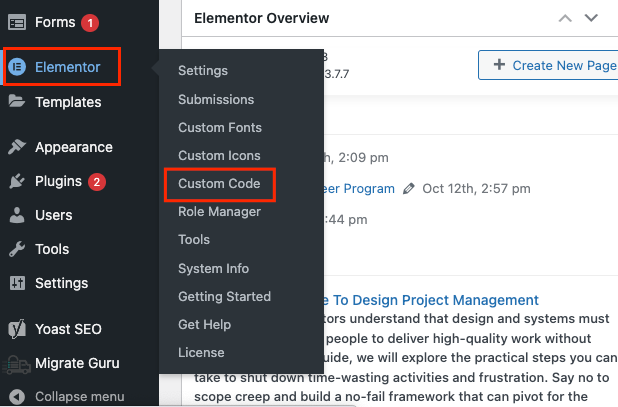Open System Info submenu item

point(213,268)
